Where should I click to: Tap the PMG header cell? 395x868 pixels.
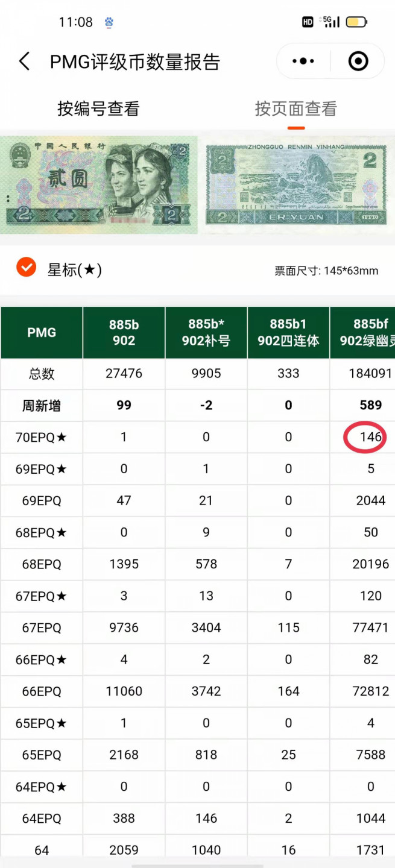pos(42,333)
